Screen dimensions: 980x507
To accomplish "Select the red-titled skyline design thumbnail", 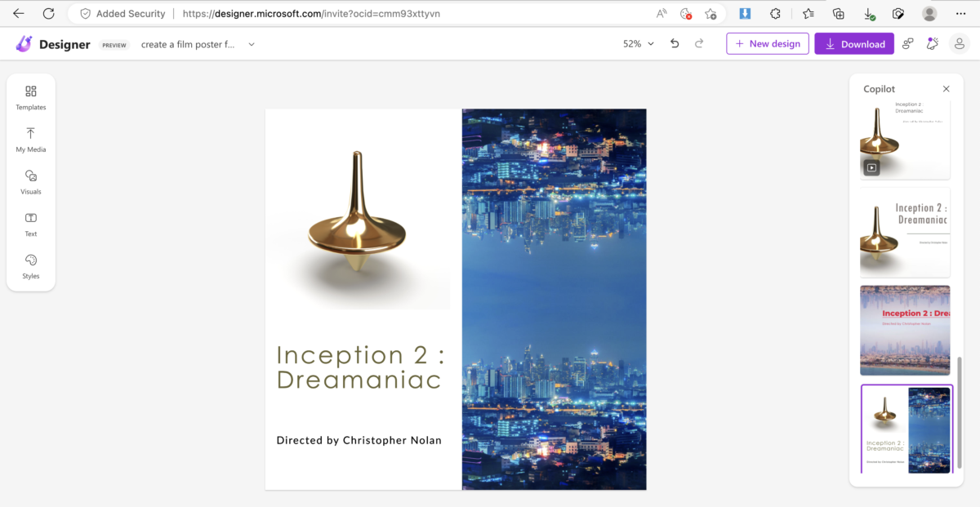I will [905, 330].
